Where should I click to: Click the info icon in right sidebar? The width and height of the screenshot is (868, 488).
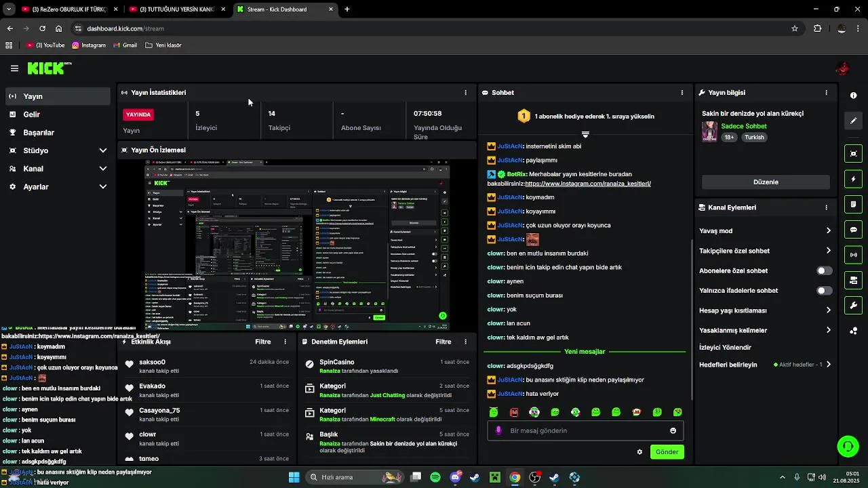pyautogui.click(x=854, y=96)
